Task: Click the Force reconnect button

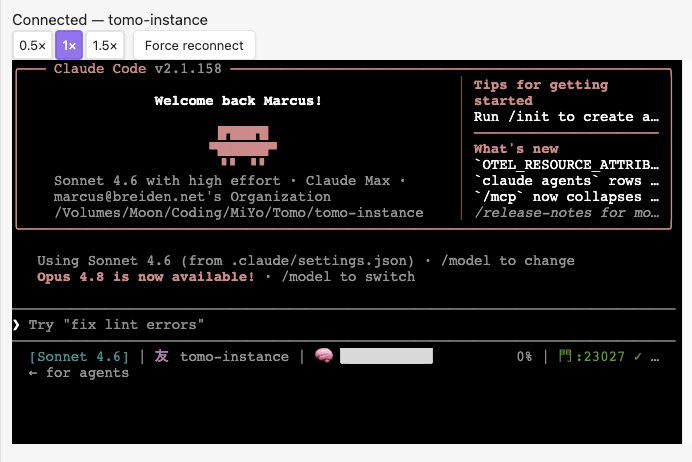Action: pyautogui.click(x=194, y=45)
